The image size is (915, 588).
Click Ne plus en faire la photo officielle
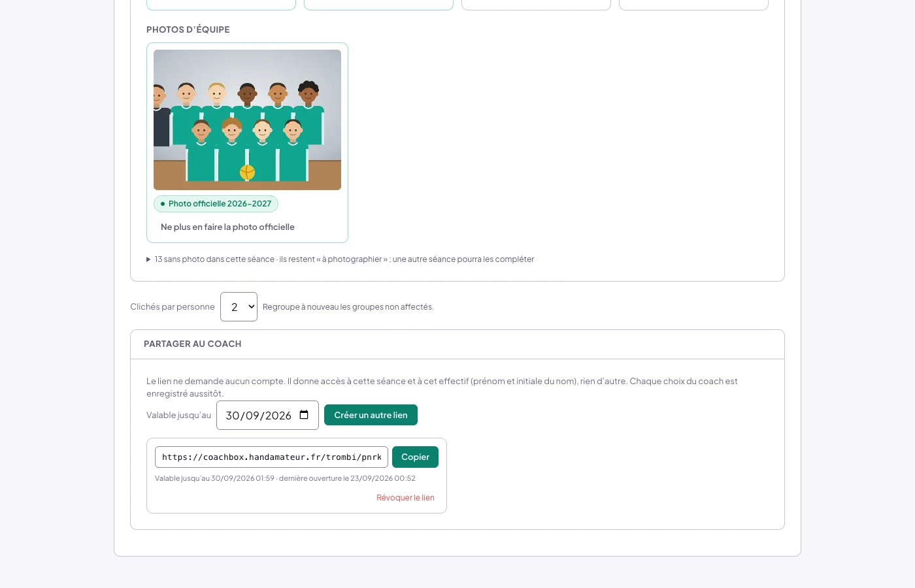(227, 227)
